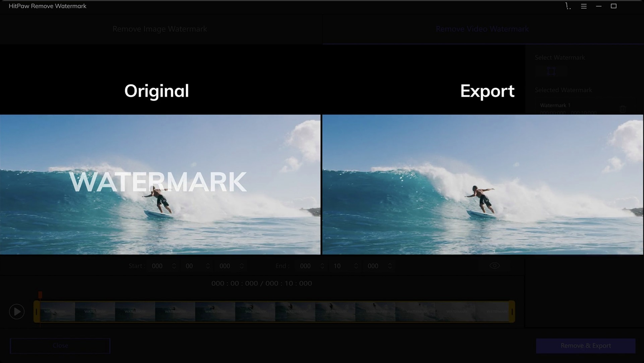Focus the Start 00 seconds input field
The width and height of the screenshot is (644, 363).
196,266
